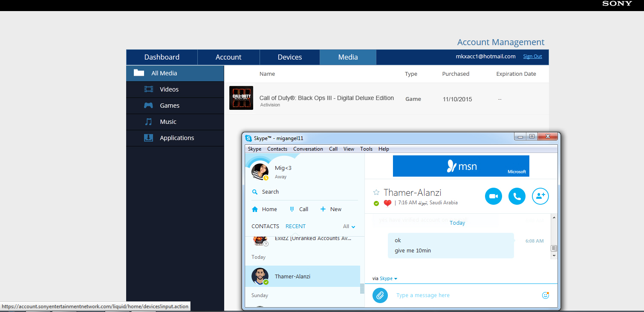
Task: Open the View menu
Action: click(349, 149)
